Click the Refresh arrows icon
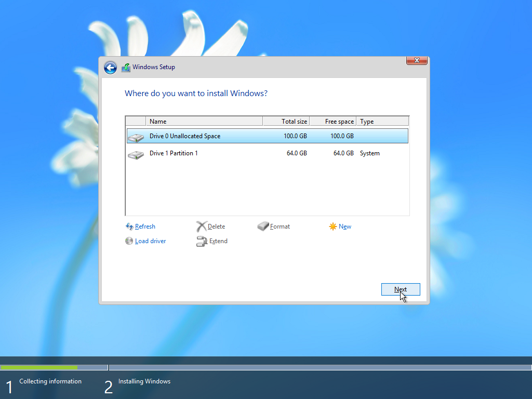532x399 pixels. pyautogui.click(x=129, y=227)
